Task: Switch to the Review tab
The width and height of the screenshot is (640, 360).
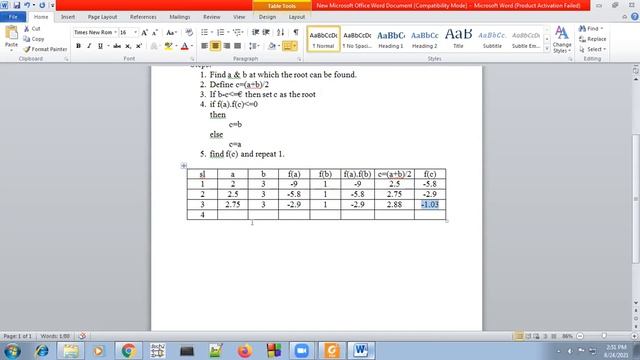Action: click(211, 17)
